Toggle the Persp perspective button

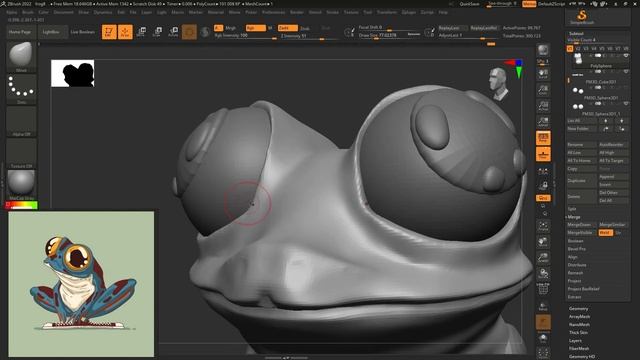pos(543,138)
